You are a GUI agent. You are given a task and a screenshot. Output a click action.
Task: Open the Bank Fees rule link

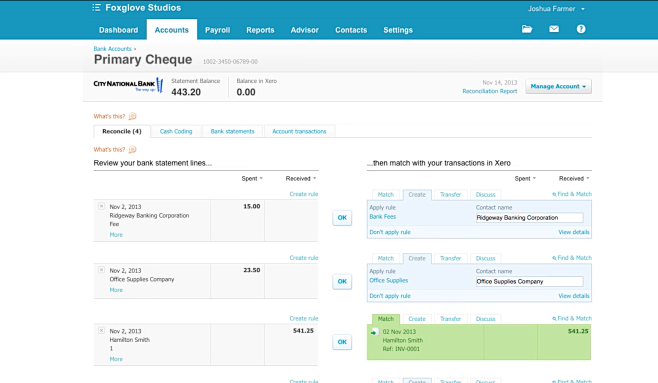click(383, 217)
